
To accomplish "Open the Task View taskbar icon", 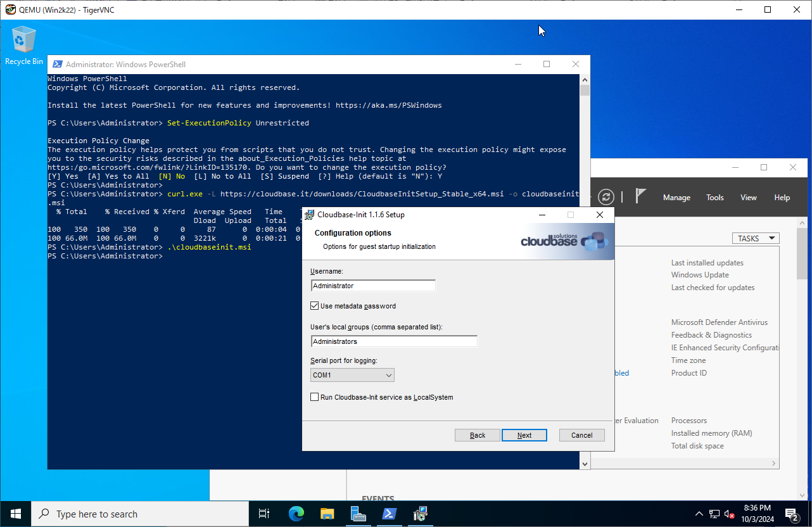I will click(x=265, y=514).
